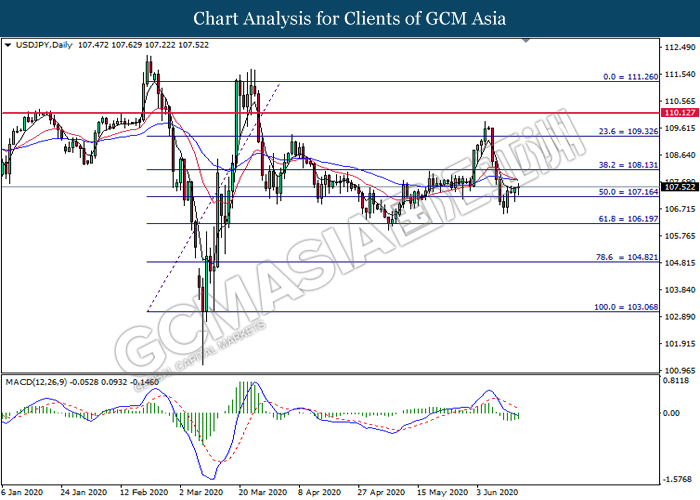Select the 100.0 = 103.068 Fibonacci label
This screenshot has width=700, height=500.
(x=626, y=307)
